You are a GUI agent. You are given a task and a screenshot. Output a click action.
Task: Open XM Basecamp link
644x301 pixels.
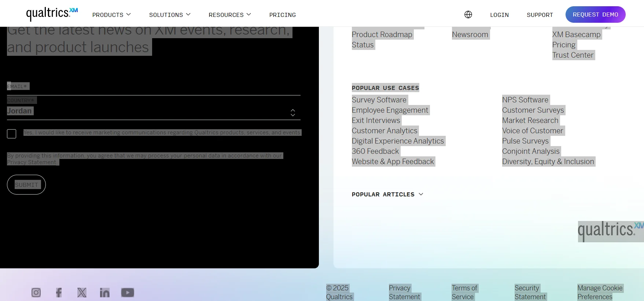click(x=577, y=35)
